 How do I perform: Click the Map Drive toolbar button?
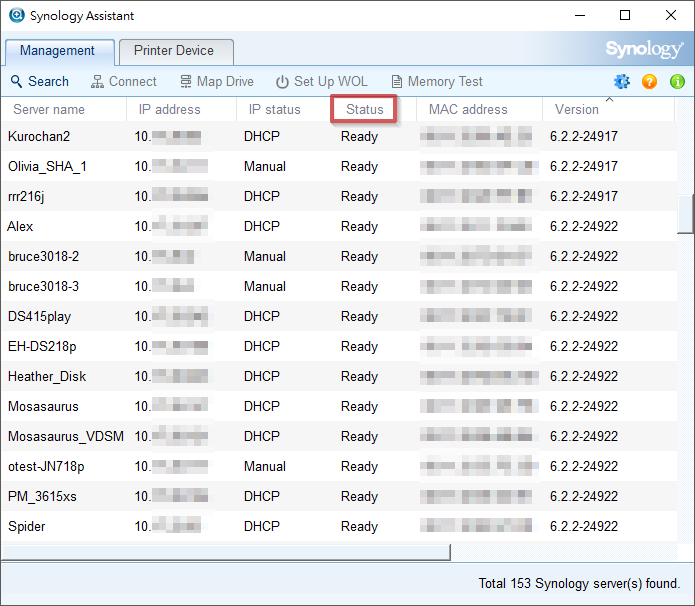click(x=217, y=82)
